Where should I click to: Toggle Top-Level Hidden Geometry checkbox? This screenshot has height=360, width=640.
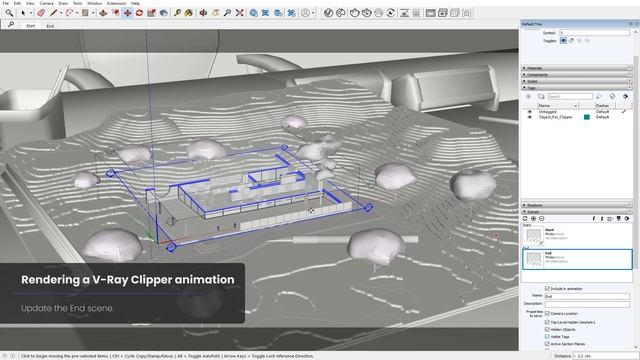(547, 322)
